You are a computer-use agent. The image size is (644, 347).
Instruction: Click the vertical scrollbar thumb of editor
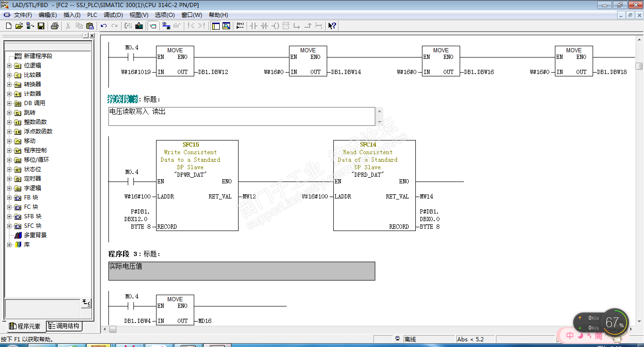point(639,66)
